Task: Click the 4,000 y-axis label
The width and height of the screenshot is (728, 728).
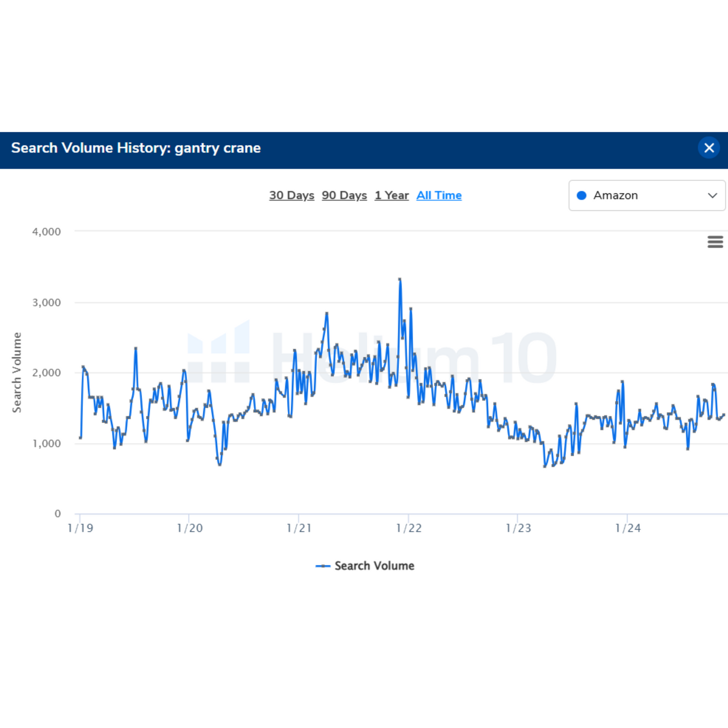Action: (46, 232)
